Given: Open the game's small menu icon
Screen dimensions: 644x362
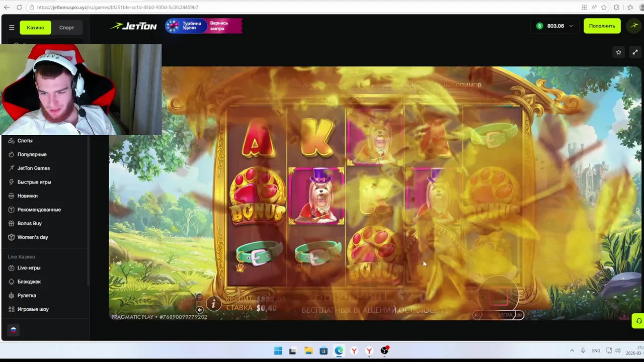Looking at the screenshot, I should (199, 298).
